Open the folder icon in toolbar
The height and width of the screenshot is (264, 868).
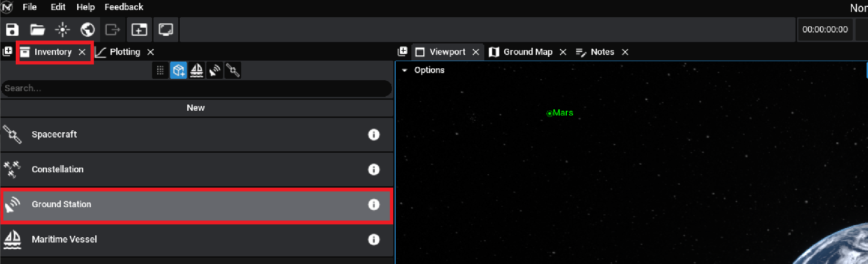coord(37,30)
